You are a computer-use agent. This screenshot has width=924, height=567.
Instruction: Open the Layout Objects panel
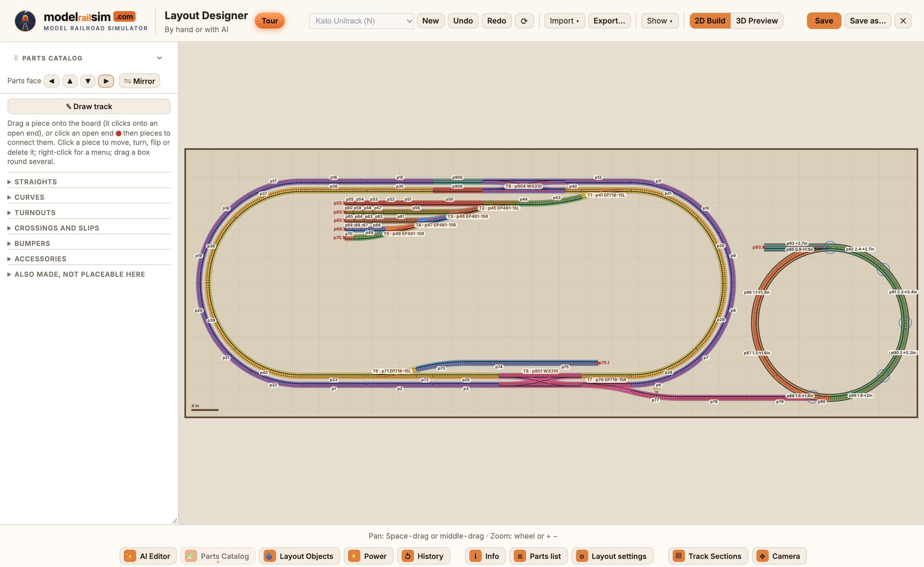point(299,556)
